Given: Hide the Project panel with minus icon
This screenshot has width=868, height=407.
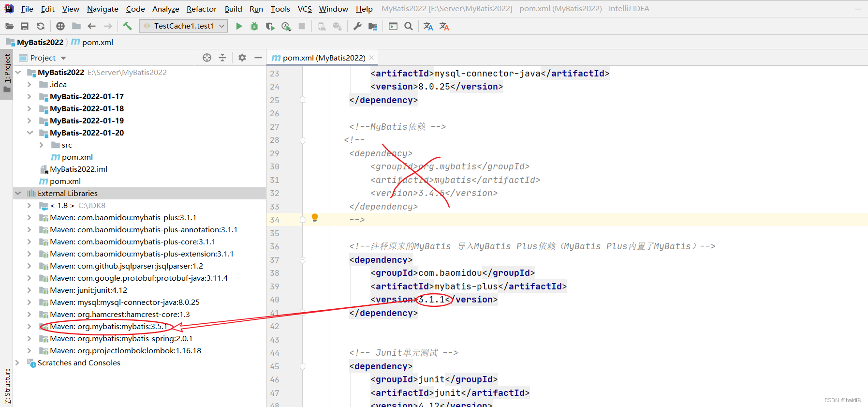Looking at the screenshot, I should tap(258, 58).
